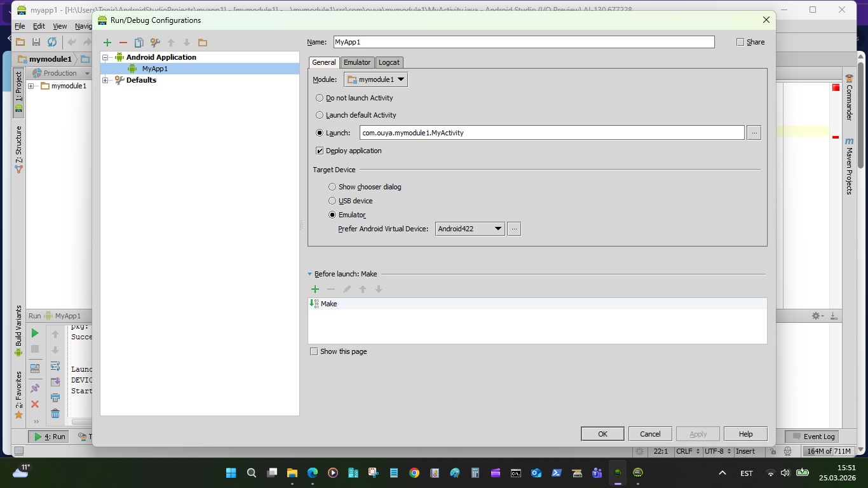
Task: Click the copy configuration icon
Action: (139, 43)
